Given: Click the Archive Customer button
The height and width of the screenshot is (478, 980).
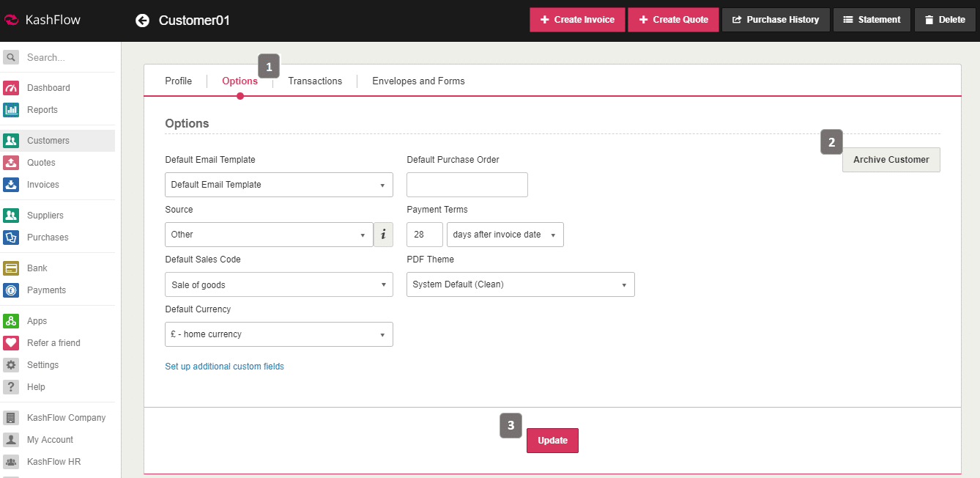Looking at the screenshot, I should click(x=891, y=160).
